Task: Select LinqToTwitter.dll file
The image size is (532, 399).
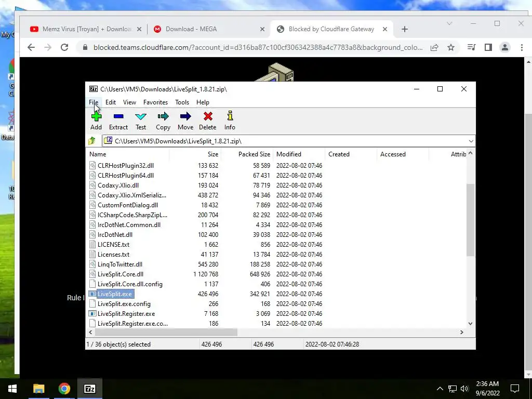Action: coord(120,264)
